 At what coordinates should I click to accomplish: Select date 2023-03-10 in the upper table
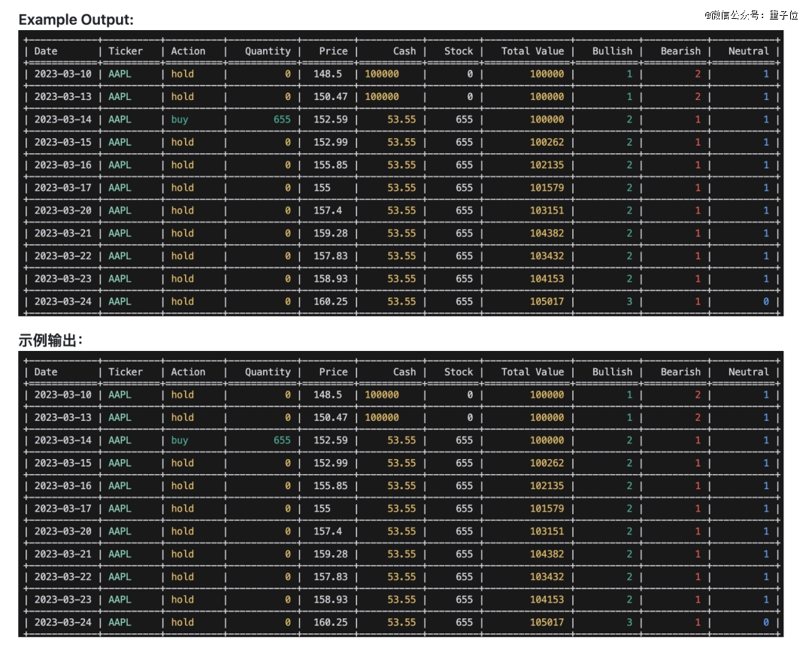click(x=63, y=74)
